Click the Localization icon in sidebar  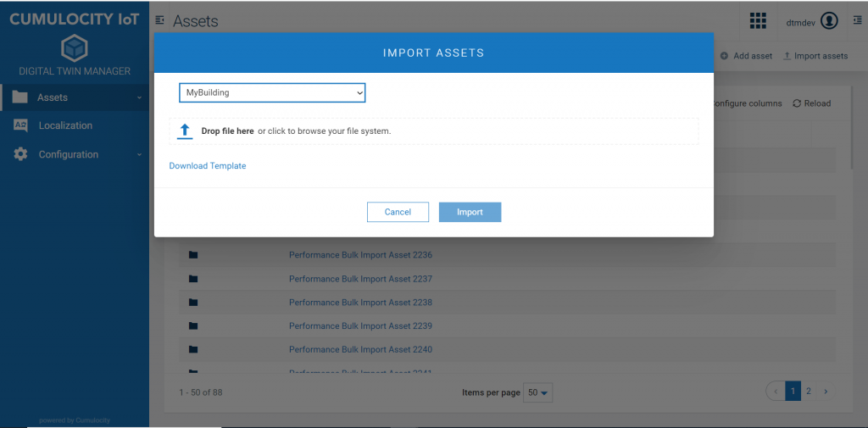(20, 125)
